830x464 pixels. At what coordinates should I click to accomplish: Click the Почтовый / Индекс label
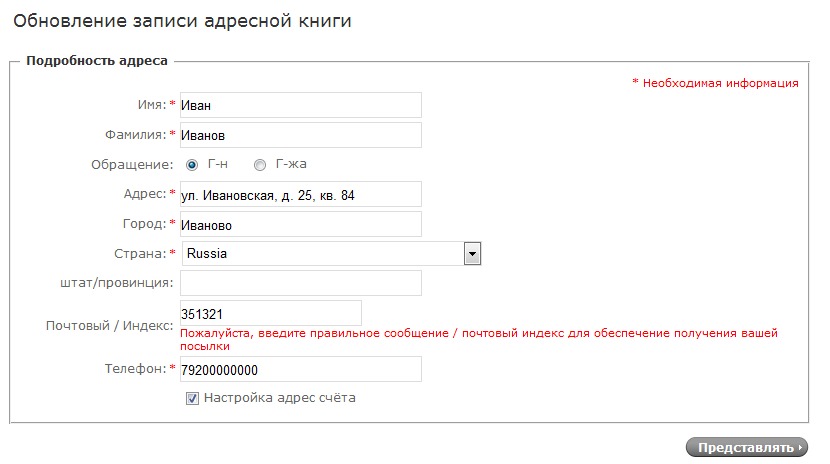coord(110,326)
